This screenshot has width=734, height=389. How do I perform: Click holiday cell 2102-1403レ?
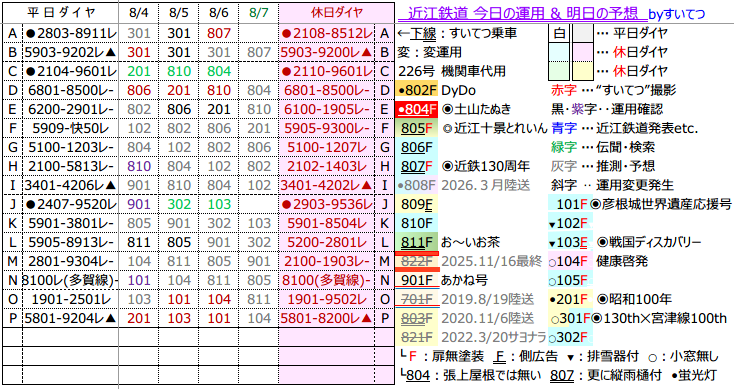[x=327, y=166]
